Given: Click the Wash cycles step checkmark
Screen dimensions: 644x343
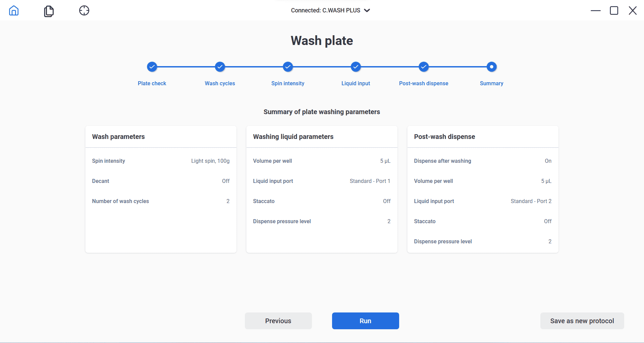Looking at the screenshot, I should coord(220,67).
